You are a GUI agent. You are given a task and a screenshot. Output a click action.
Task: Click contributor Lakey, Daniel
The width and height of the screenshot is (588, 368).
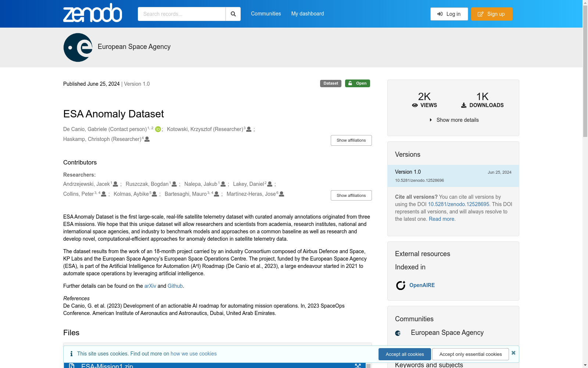point(248,184)
